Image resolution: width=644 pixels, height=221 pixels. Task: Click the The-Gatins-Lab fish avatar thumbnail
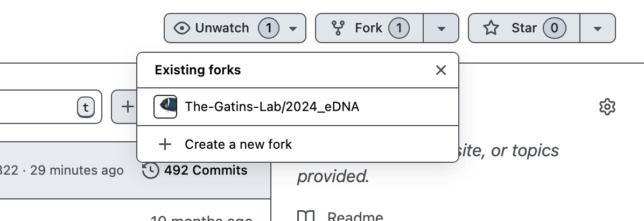(x=165, y=107)
